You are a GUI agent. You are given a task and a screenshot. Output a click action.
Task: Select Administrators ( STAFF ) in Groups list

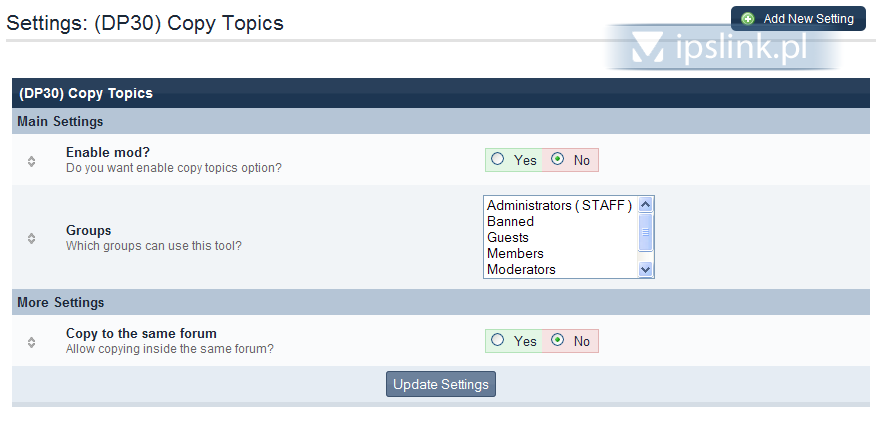(x=559, y=205)
